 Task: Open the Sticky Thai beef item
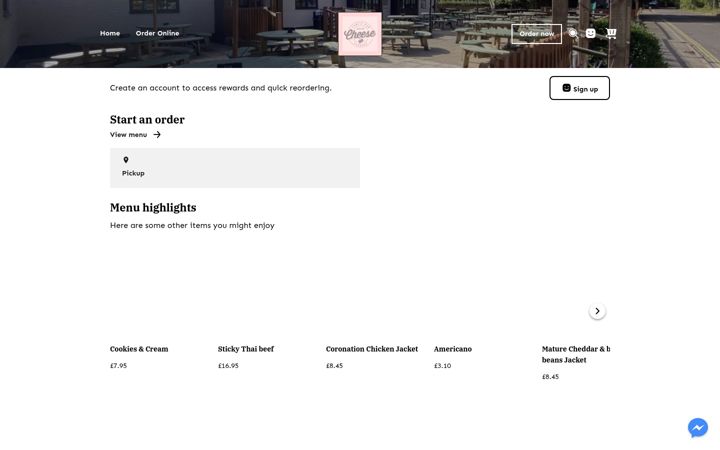point(246,349)
